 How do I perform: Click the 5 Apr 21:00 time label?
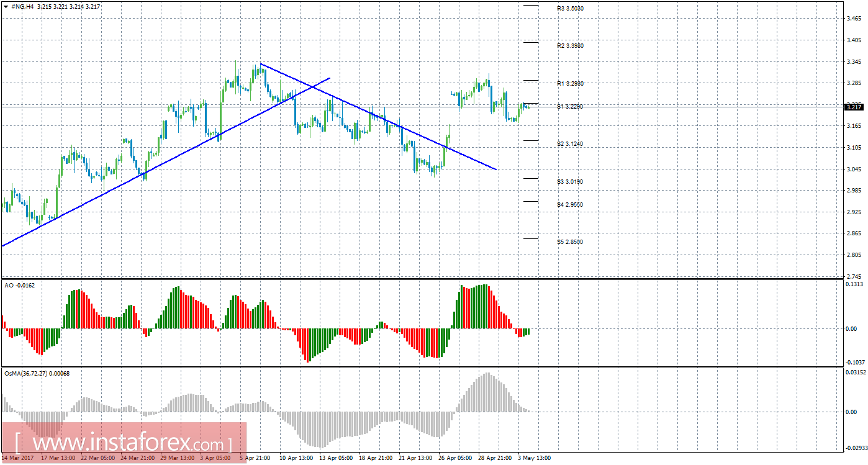coord(255,459)
